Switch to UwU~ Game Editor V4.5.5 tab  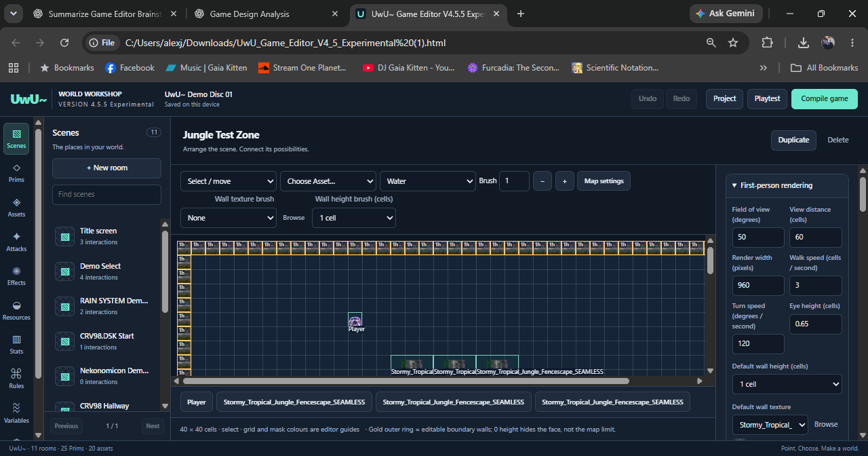pos(428,14)
